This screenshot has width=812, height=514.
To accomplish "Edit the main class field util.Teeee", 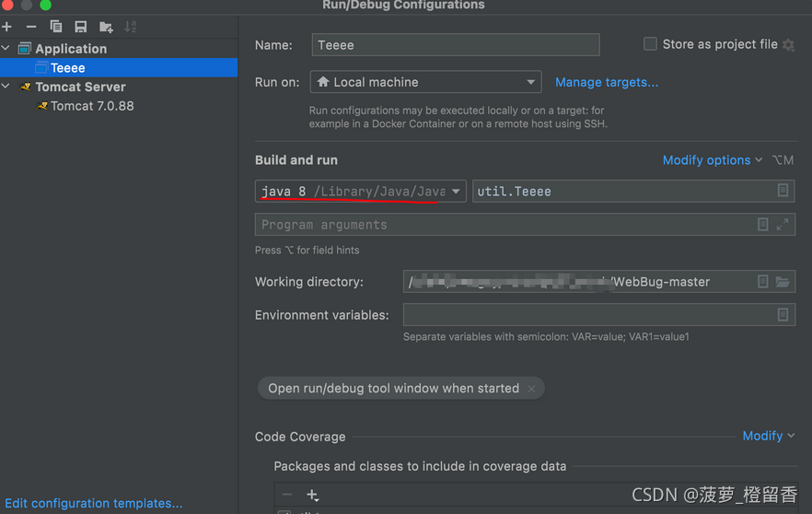I will click(633, 192).
